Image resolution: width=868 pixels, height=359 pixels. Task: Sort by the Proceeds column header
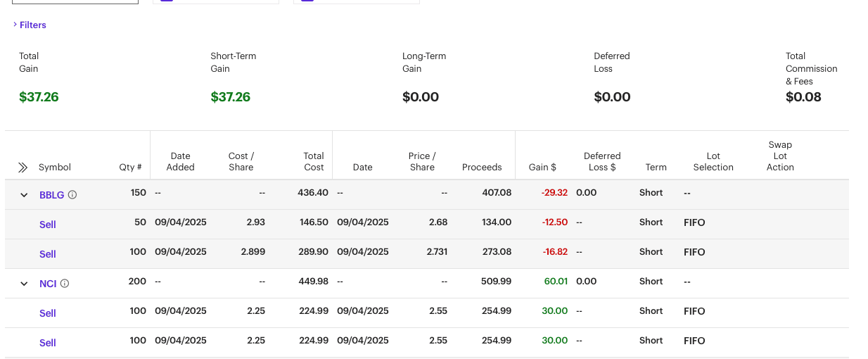[x=482, y=168]
